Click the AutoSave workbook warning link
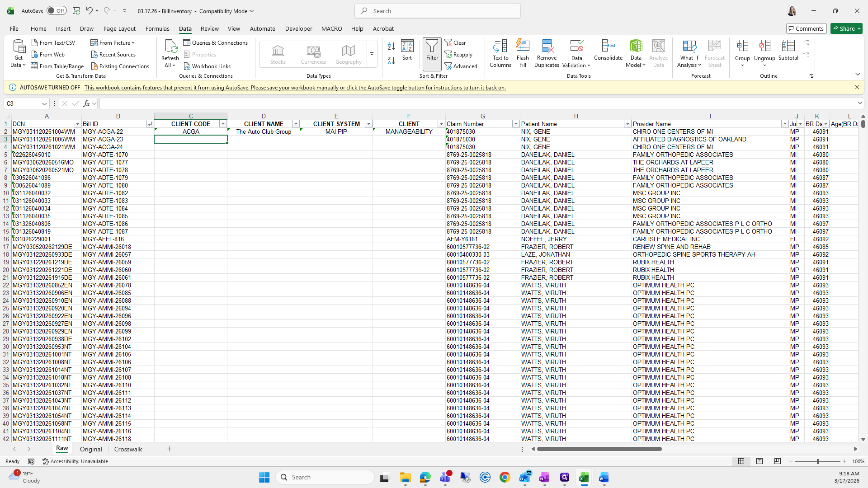 [x=295, y=88]
